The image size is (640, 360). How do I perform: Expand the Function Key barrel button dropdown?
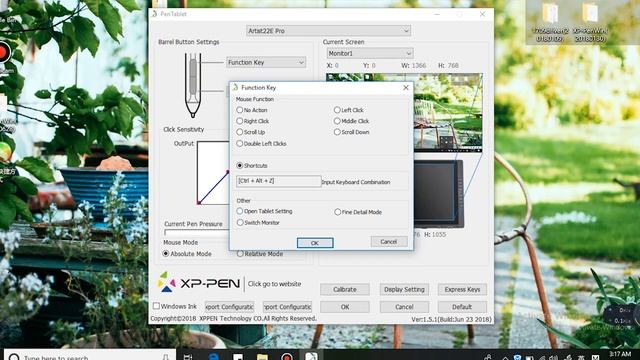click(266, 62)
